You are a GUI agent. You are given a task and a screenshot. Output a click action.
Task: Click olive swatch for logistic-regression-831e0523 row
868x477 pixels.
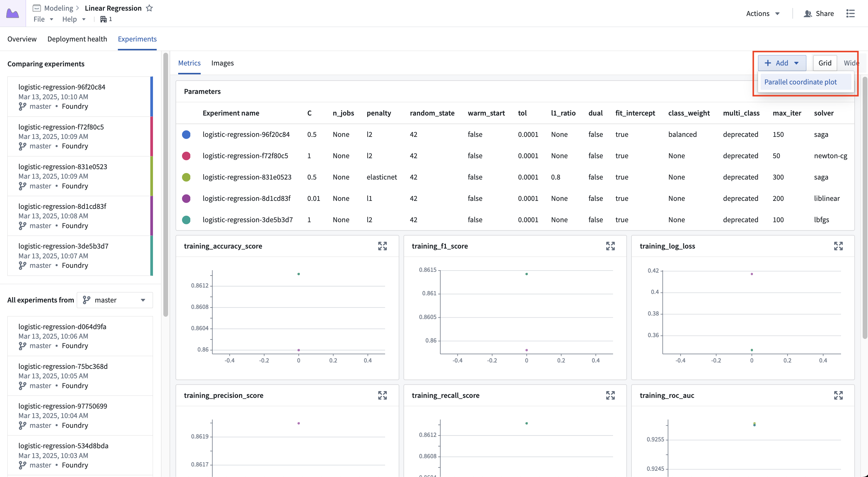coord(186,177)
